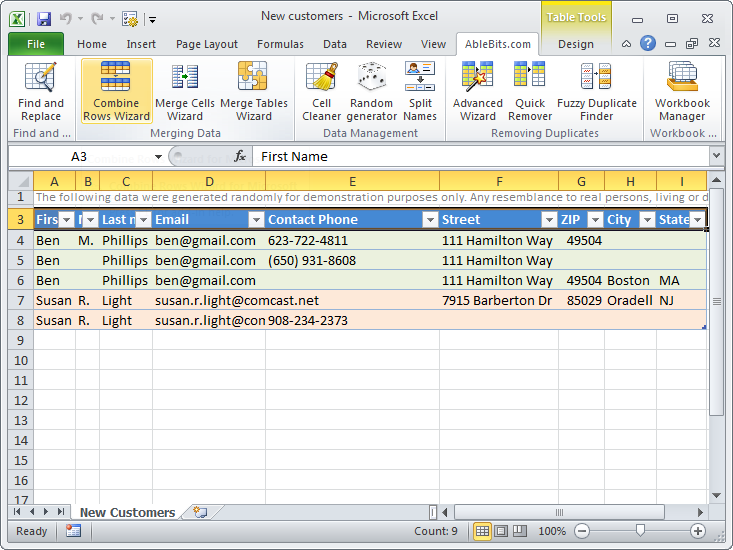Click the vertical scrollbar down arrow
Viewport: 733px width, 550px height.
coord(716,495)
